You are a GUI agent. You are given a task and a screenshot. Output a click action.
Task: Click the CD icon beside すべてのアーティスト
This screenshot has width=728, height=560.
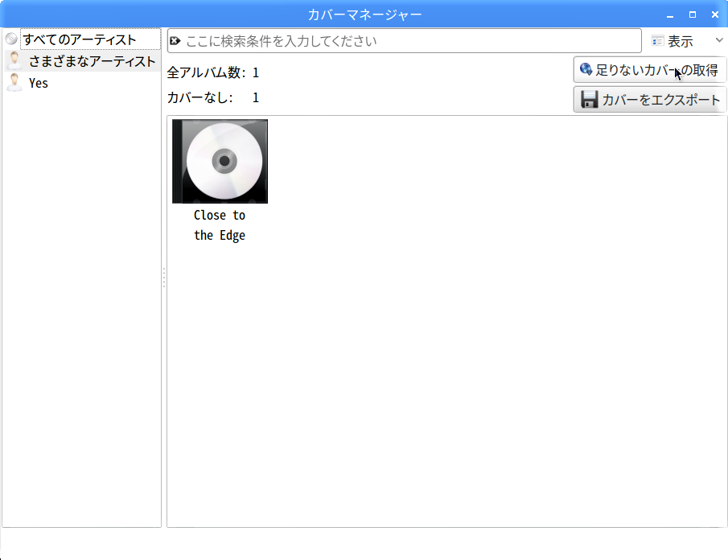[11, 39]
